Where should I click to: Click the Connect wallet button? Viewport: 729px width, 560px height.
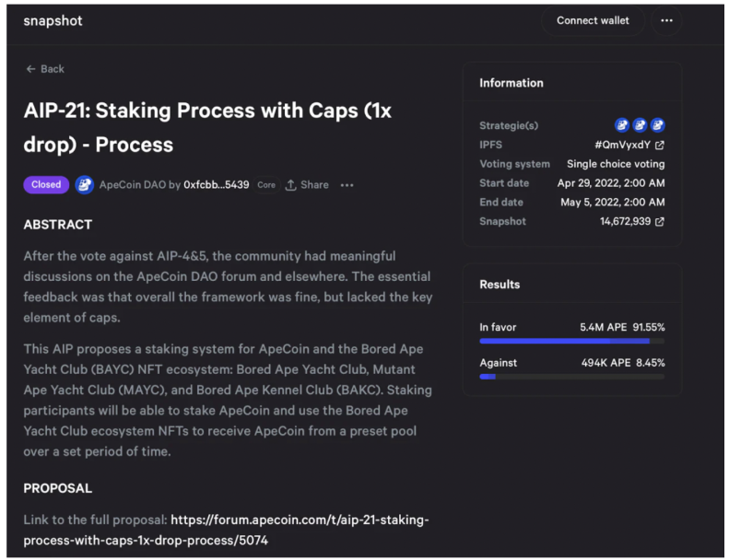click(593, 20)
